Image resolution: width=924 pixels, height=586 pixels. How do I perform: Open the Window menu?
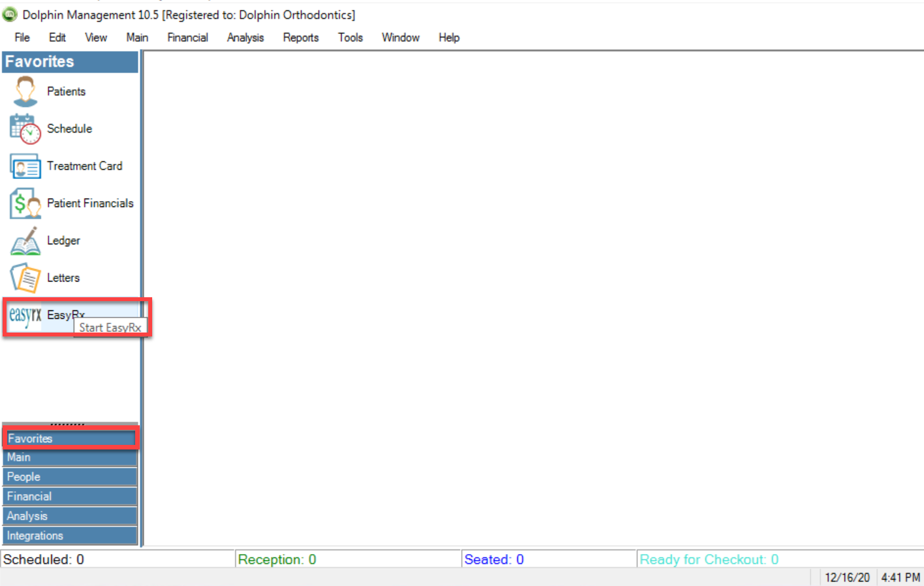coord(401,38)
